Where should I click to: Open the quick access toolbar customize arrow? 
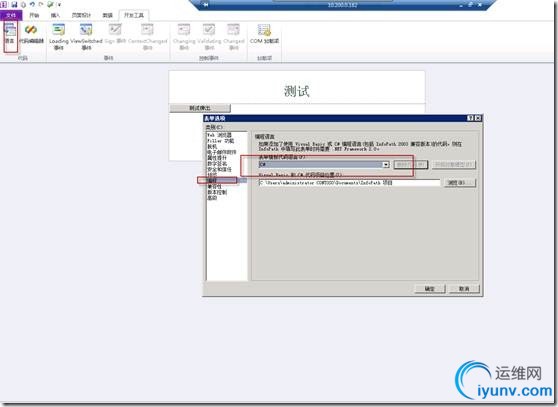coord(59,5)
